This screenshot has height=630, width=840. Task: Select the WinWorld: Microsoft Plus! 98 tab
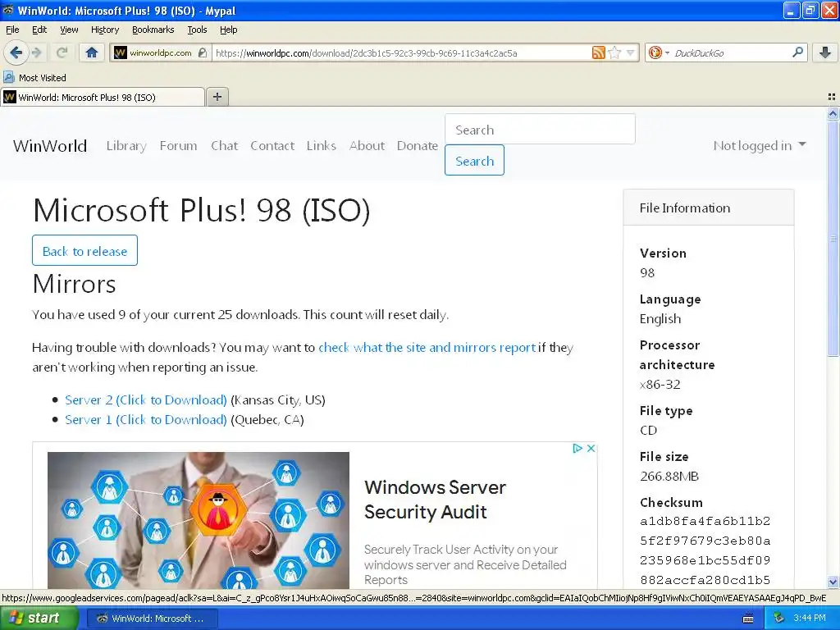(103, 97)
